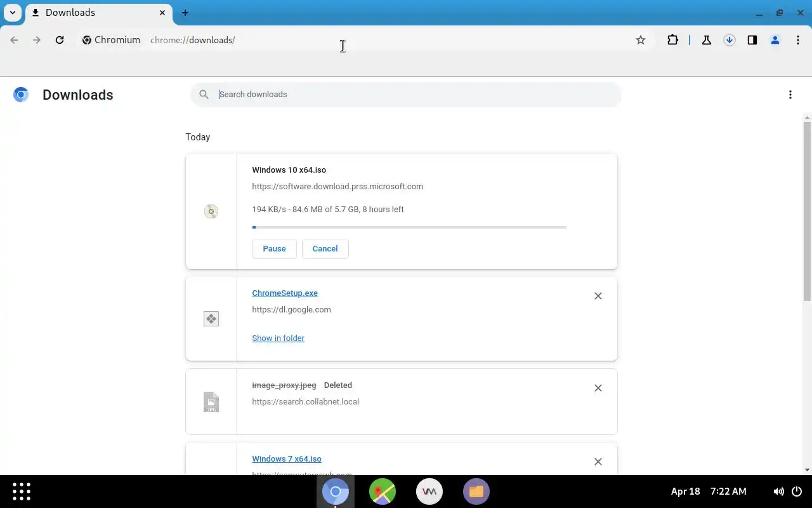
Task: Click the Chromium site info chip
Action: [x=112, y=40]
